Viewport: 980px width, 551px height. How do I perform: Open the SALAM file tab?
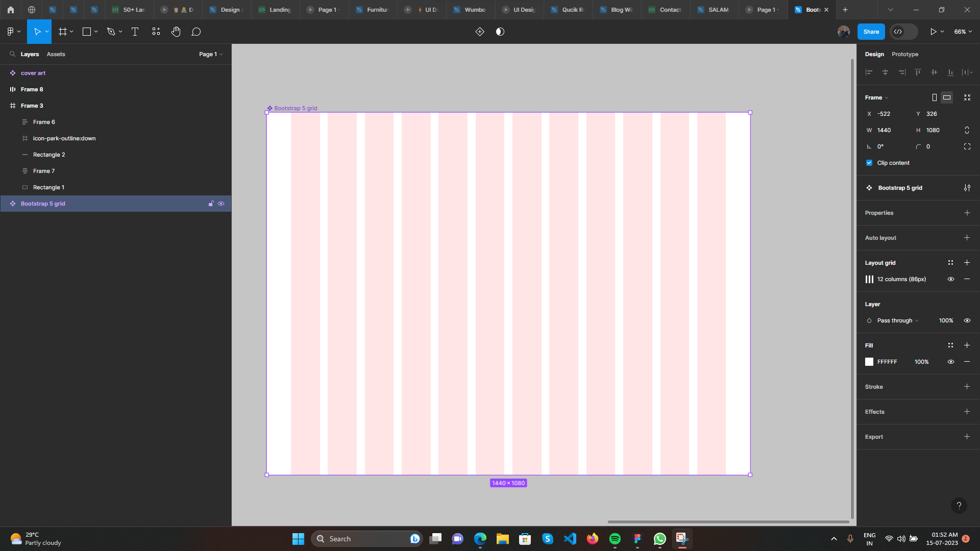[x=714, y=10]
